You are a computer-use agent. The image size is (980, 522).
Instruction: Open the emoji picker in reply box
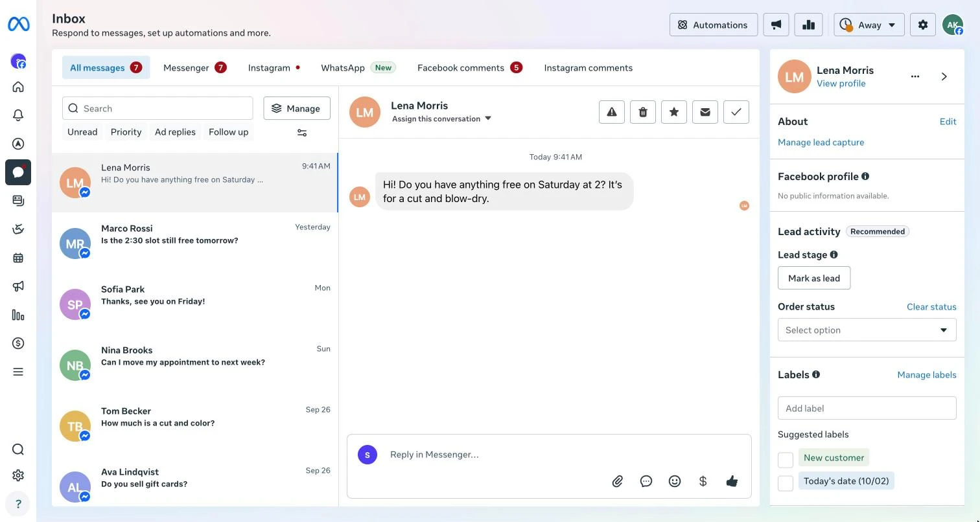tap(675, 481)
